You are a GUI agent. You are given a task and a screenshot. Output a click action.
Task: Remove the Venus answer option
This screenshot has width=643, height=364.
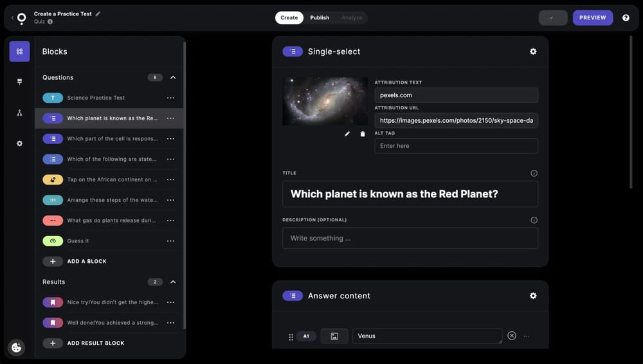click(x=512, y=336)
